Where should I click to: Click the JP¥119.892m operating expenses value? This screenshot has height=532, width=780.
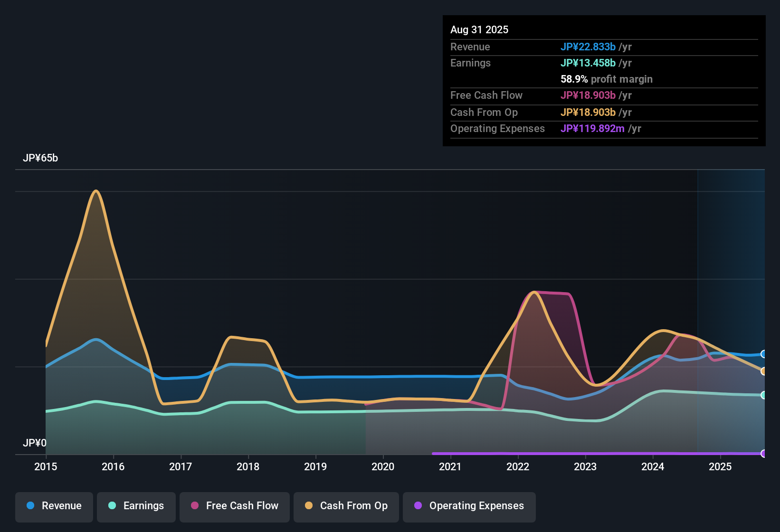click(x=592, y=129)
